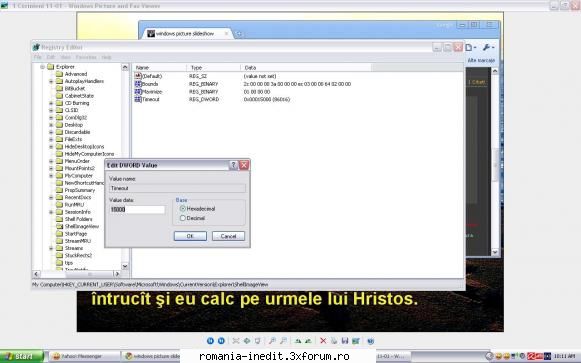Open the Edit menu in Registry Editor
The width and height of the screenshot is (581, 363).
coord(51,57)
